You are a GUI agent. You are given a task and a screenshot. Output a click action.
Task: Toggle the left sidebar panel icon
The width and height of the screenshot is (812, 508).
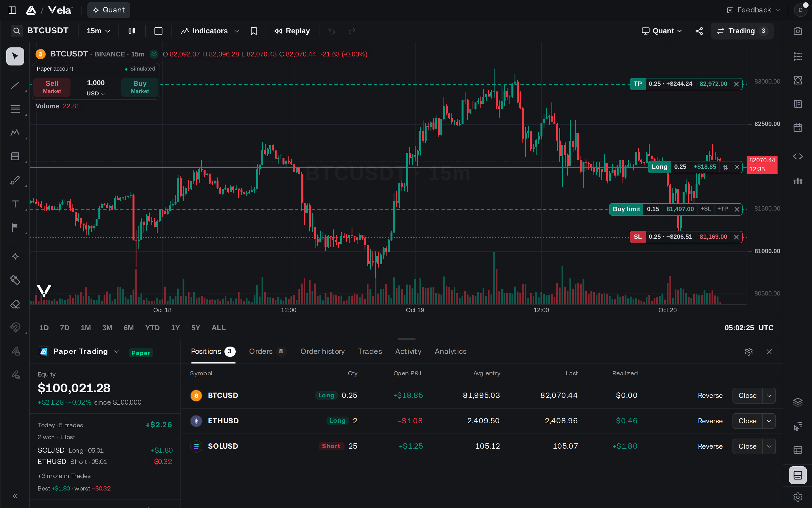coord(12,10)
